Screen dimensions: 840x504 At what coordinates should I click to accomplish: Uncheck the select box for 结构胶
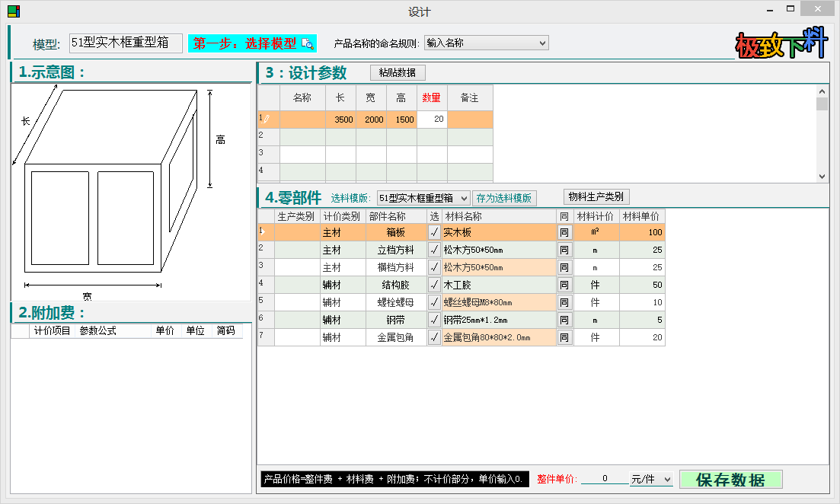tap(434, 285)
